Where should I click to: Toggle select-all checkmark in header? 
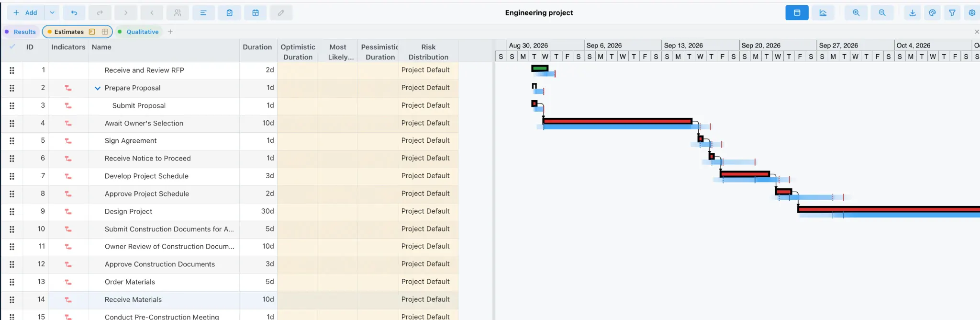click(x=12, y=46)
